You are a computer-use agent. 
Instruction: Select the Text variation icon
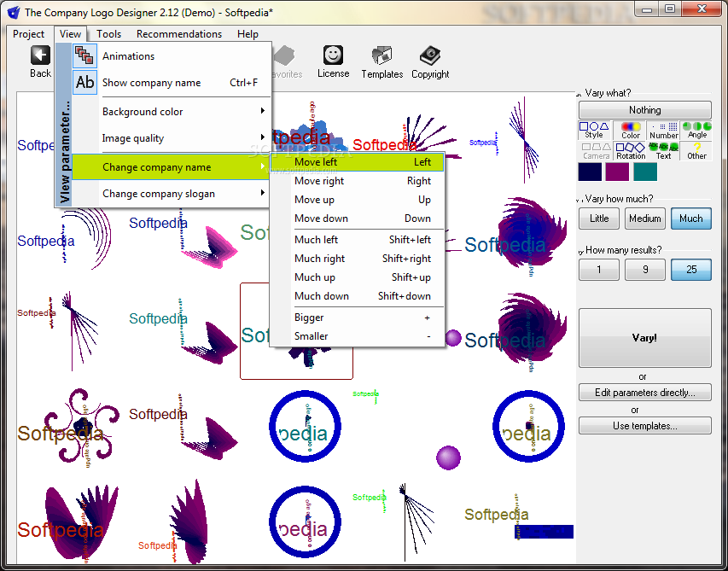pos(663,151)
